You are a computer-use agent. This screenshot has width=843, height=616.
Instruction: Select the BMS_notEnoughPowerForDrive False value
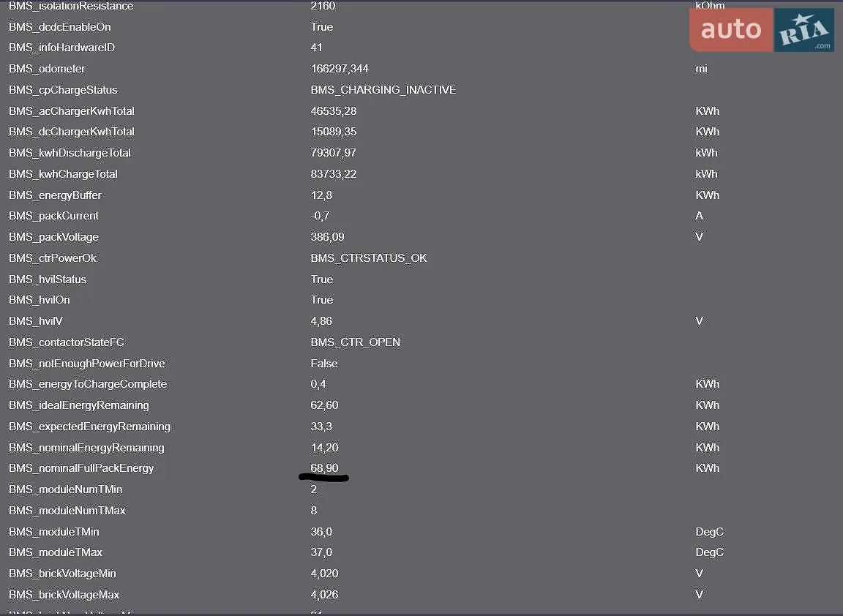coord(324,364)
